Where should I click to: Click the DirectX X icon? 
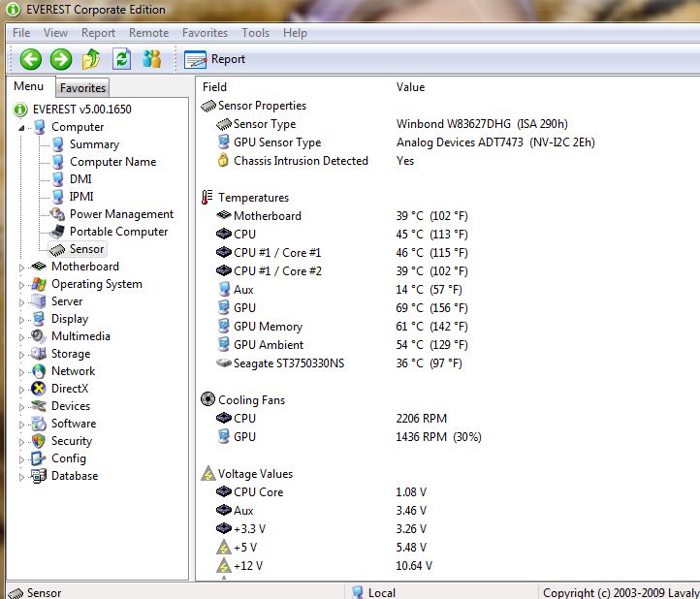39,389
